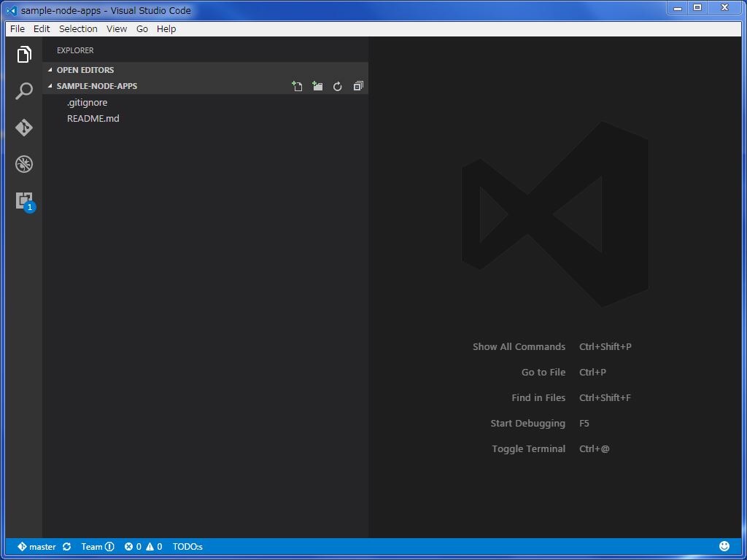This screenshot has height=560, width=747.
Task: Click the Team status bar item
Action: [x=98, y=547]
